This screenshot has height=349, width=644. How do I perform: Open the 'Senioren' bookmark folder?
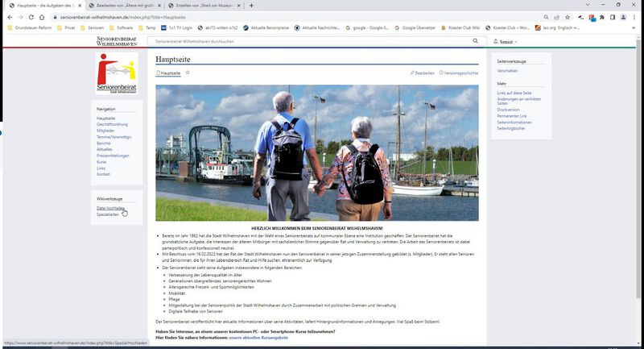(x=92, y=28)
